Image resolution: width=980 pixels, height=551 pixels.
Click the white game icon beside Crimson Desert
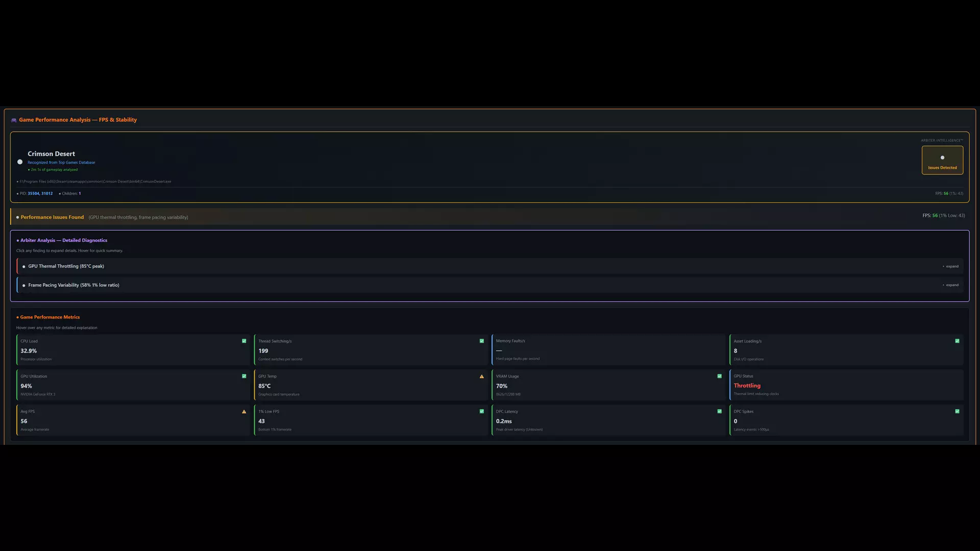point(20,162)
